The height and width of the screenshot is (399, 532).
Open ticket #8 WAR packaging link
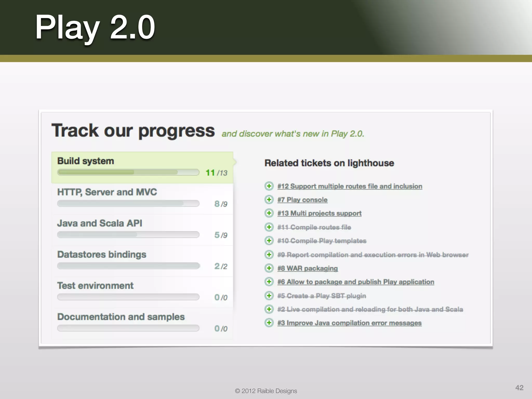(x=308, y=268)
